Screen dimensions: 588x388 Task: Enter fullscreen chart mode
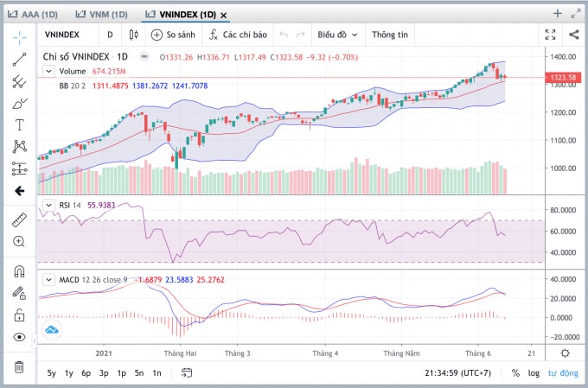(550, 35)
